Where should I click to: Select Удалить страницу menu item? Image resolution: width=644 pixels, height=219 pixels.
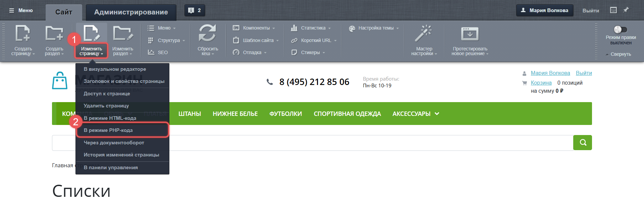122,106
